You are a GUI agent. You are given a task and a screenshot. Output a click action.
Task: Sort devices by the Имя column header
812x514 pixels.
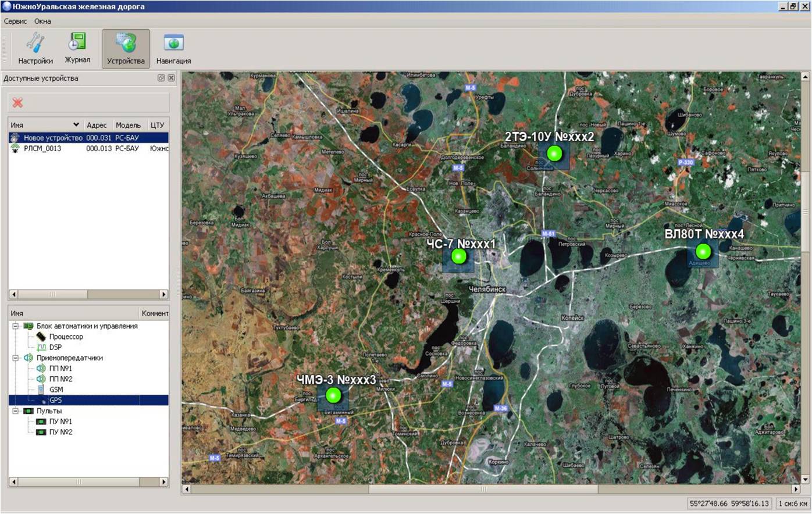click(x=45, y=125)
